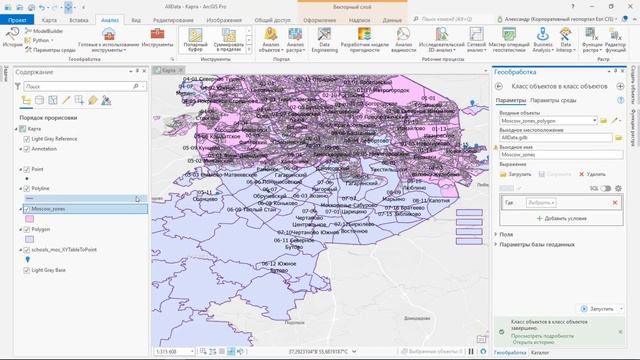Expand the Поля section
640x360 pixels.
pyautogui.click(x=496, y=234)
